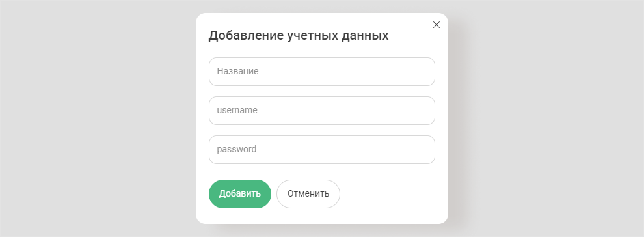The height and width of the screenshot is (237, 644).
Task: Click the gray backdrop left of dialog
Action: tap(98, 118)
